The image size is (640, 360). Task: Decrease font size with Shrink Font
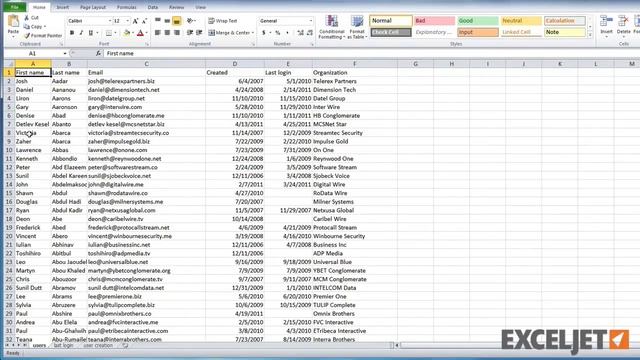pyautogui.click(x=144, y=21)
